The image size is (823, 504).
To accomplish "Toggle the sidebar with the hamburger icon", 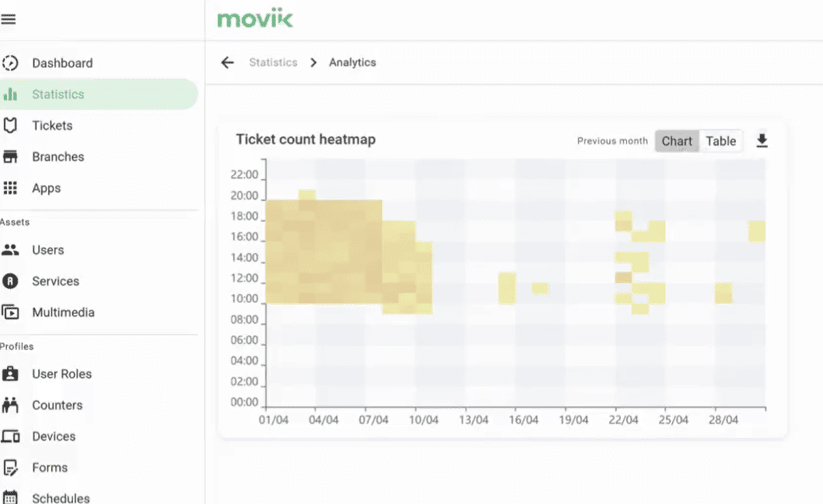I will pyautogui.click(x=8, y=19).
